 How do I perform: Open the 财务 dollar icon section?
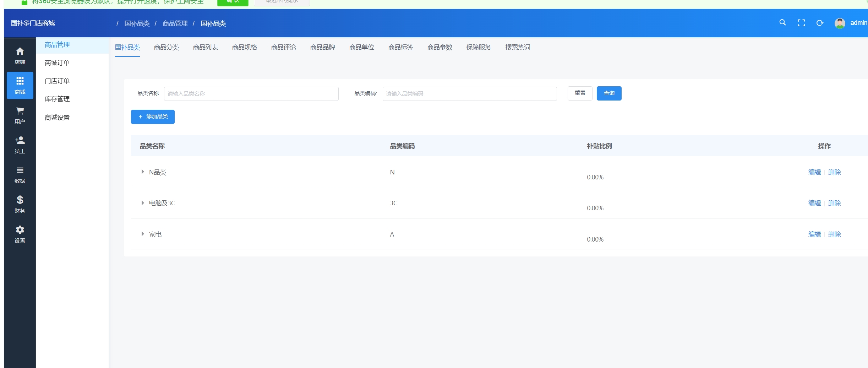[20, 200]
